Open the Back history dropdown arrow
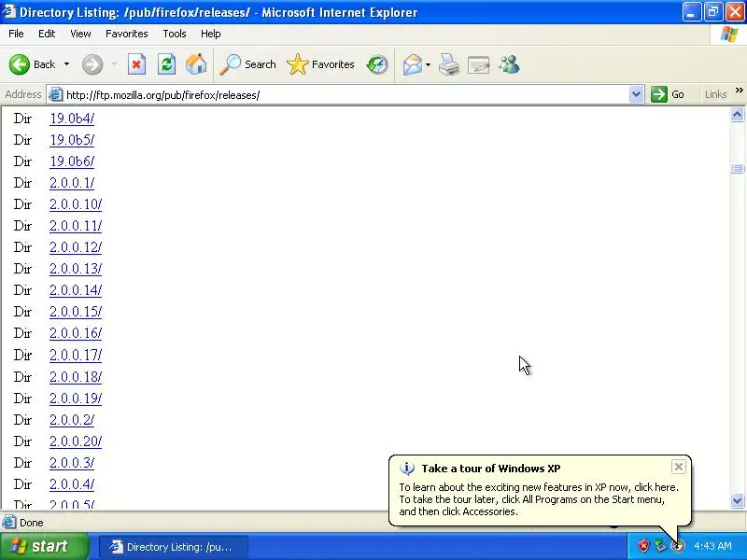The height and width of the screenshot is (560, 747). click(x=66, y=64)
